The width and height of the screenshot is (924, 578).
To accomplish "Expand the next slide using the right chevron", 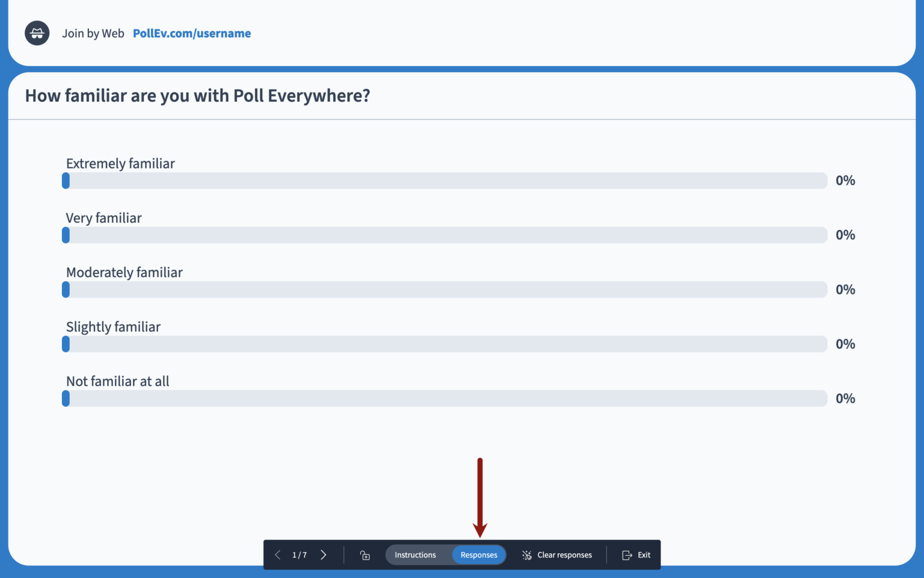I will click(x=323, y=555).
